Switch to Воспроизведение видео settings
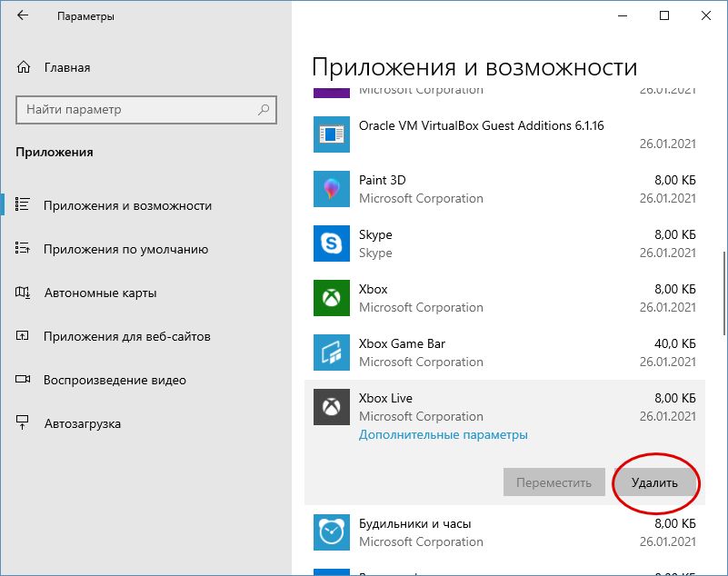Screen dimensions: 728x576 [115, 380]
